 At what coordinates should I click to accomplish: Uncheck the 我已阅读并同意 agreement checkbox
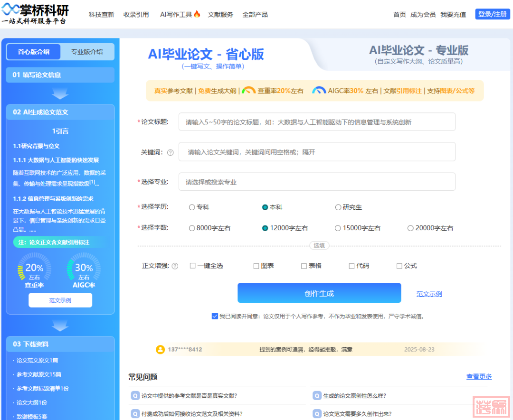(215, 316)
